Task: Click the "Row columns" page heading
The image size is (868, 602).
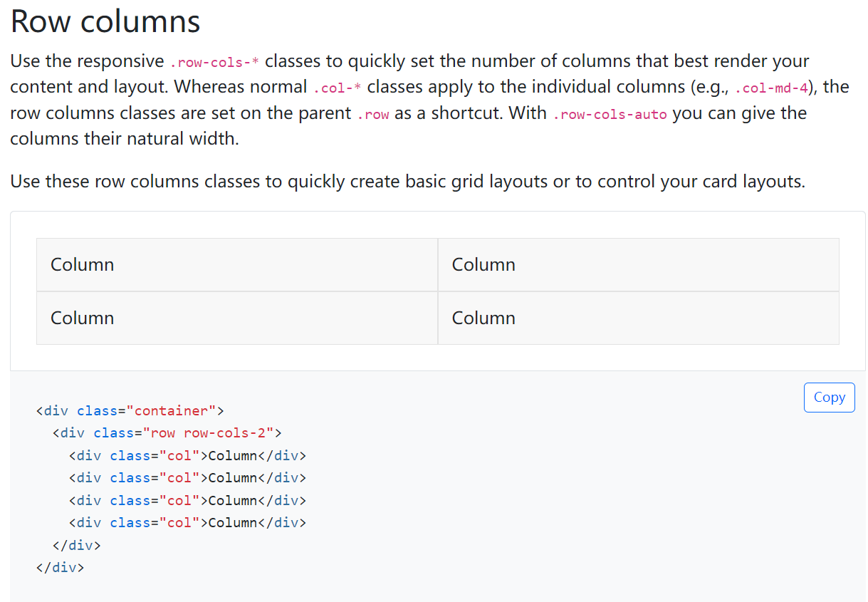Action: click(x=105, y=21)
